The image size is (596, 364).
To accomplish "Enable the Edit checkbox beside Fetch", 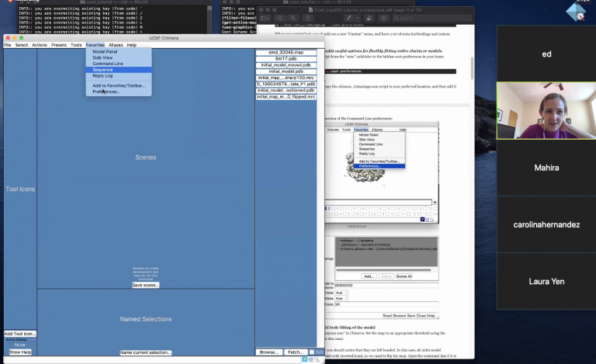I will tap(312, 352).
